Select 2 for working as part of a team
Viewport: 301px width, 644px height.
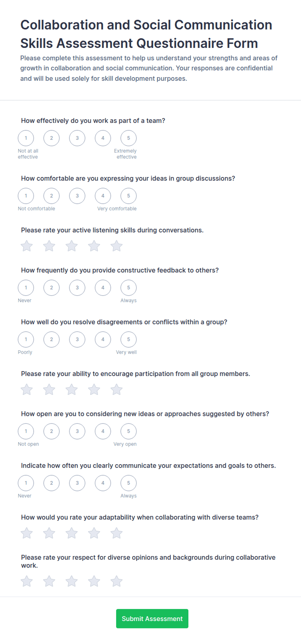(x=51, y=138)
